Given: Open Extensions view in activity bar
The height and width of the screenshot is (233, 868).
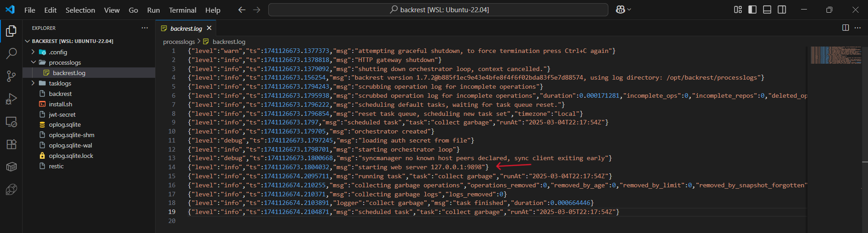Looking at the screenshot, I should point(11,144).
